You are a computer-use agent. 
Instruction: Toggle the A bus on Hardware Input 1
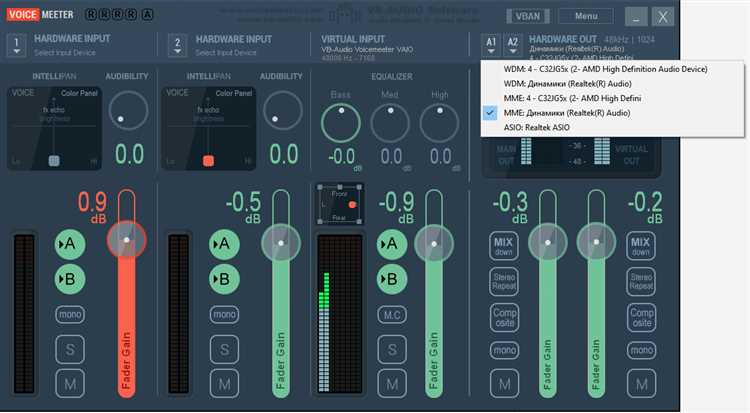click(x=70, y=242)
